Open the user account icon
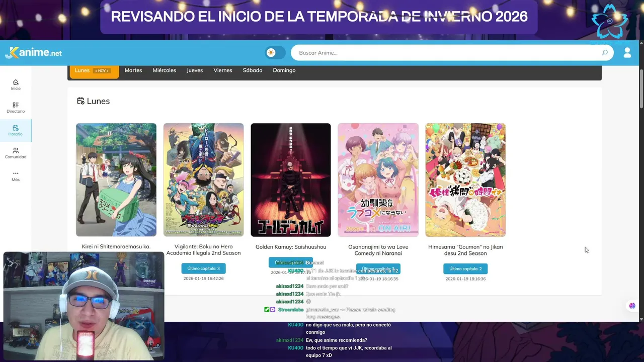 click(x=627, y=53)
